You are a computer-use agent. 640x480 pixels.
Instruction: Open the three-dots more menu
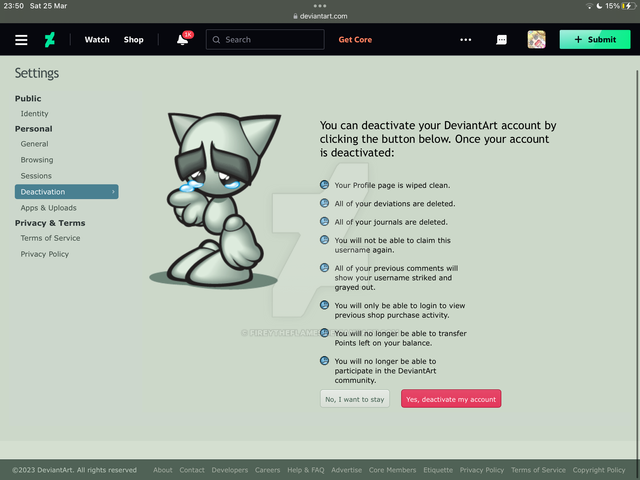click(x=466, y=40)
